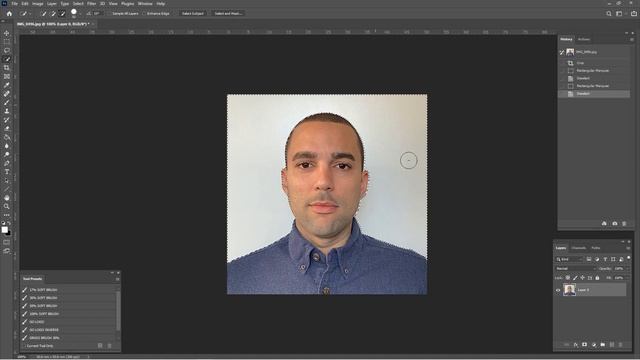This screenshot has width=640, height=360.
Task: Open the layer filter Kind dropdown
Action: click(x=569, y=259)
